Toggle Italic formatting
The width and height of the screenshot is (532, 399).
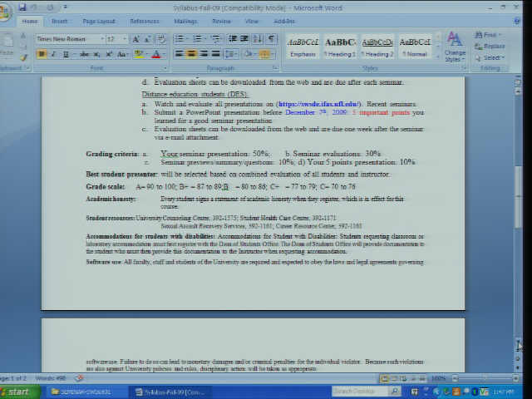pyautogui.click(x=53, y=54)
